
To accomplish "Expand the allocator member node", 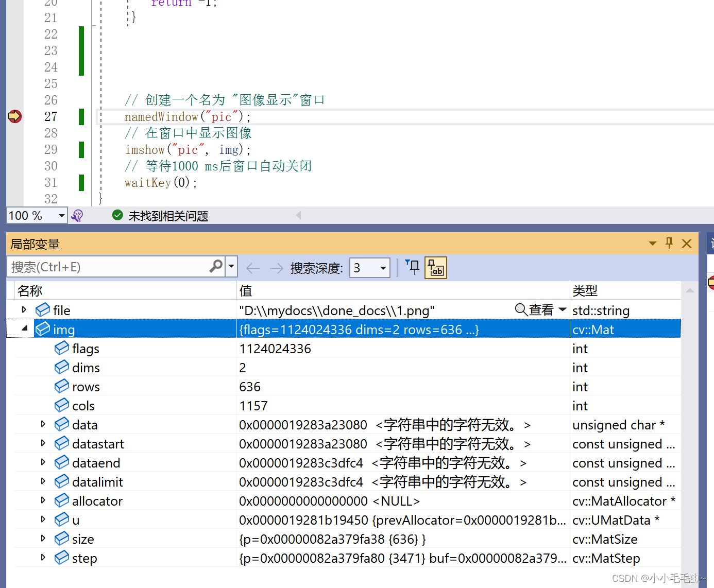I will [43, 500].
